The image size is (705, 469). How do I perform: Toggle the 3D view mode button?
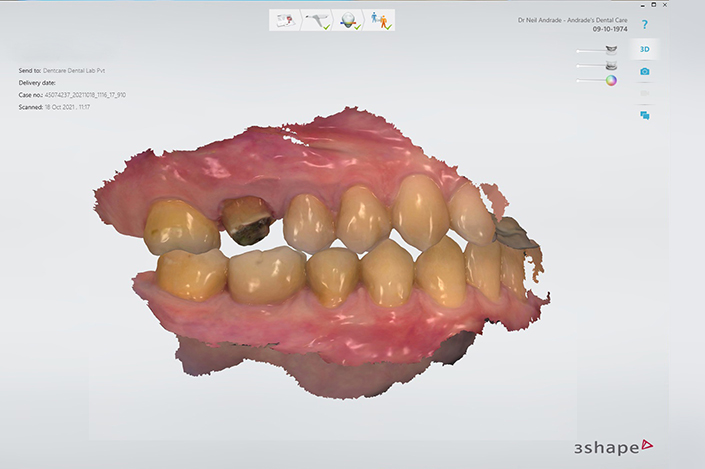click(645, 49)
